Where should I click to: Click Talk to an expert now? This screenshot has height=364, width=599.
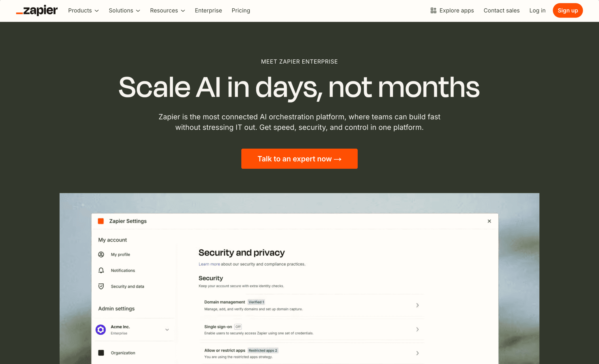click(299, 159)
